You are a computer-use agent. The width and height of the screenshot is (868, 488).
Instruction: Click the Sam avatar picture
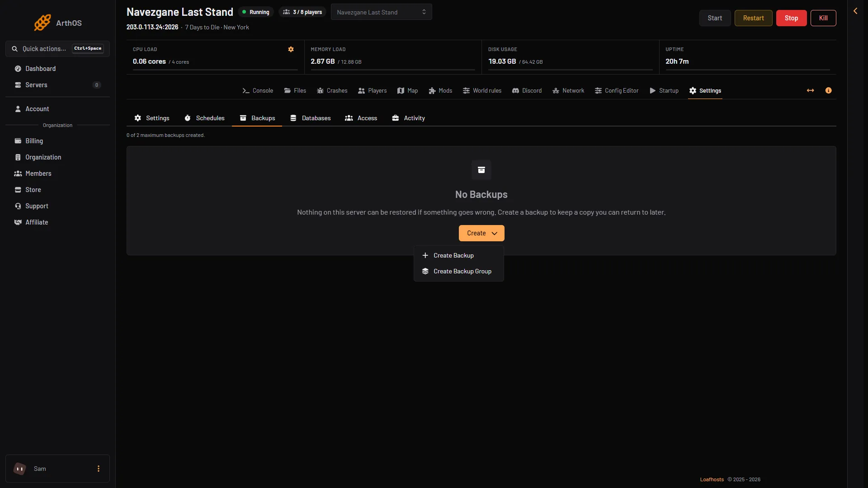[x=20, y=469]
